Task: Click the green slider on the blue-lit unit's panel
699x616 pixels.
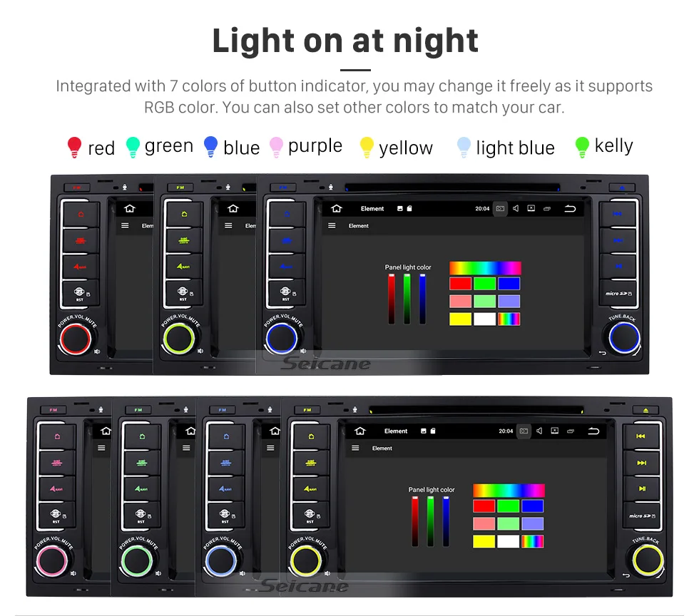Action: (407, 299)
